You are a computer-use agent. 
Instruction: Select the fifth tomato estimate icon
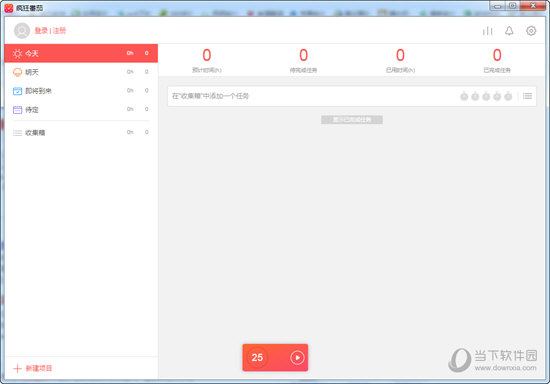508,96
